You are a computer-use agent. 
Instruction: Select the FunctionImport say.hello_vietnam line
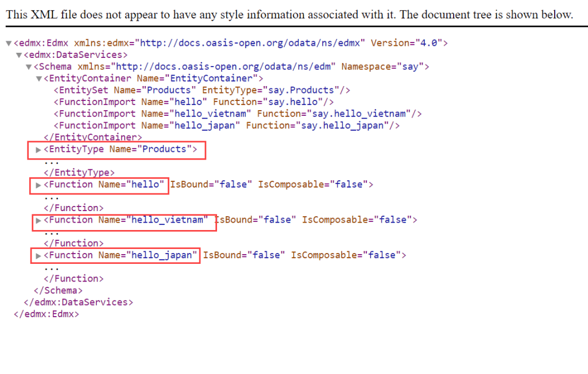coord(238,114)
